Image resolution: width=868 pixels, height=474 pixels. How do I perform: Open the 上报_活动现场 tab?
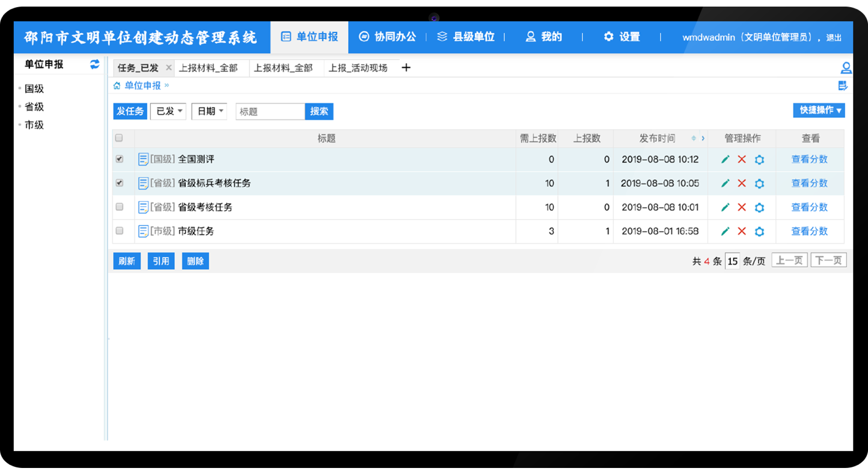(x=358, y=68)
